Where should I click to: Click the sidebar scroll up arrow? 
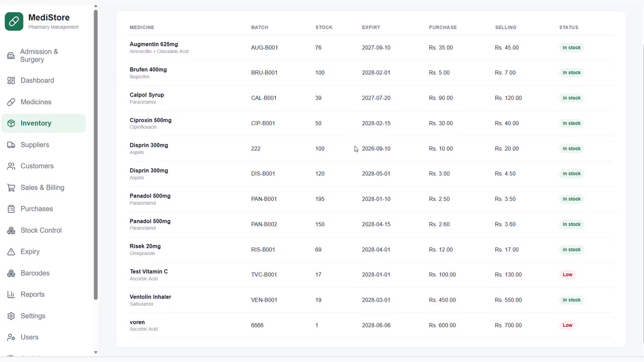coord(96,7)
